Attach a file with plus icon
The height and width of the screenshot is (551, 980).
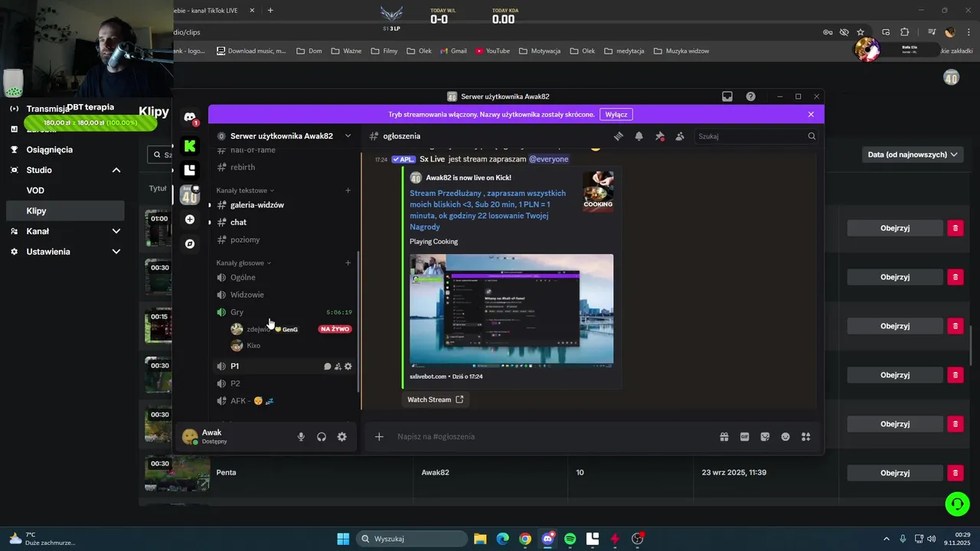tap(379, 437)
